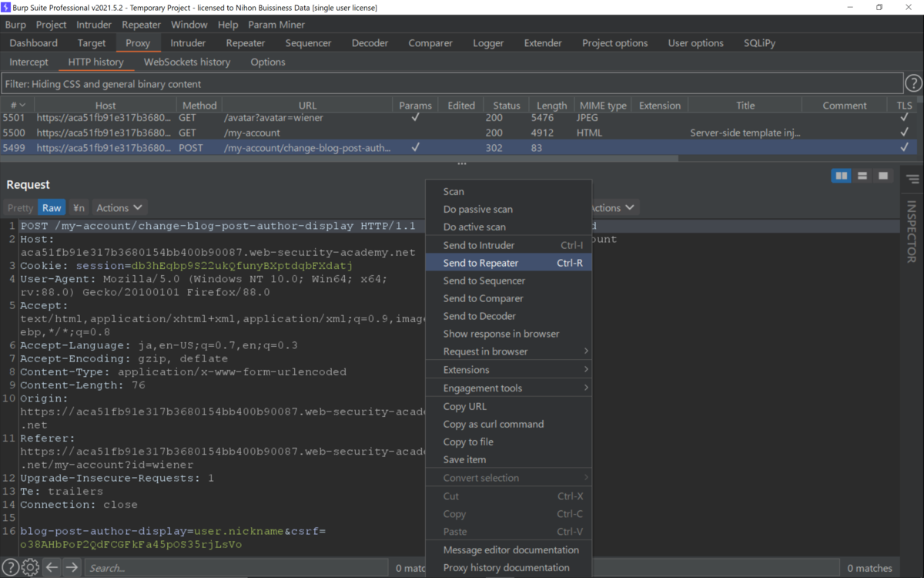The width and height of the screenshot is (924, 578).
Task: Click the filter help question mark icon
Action: click(913, 83)
